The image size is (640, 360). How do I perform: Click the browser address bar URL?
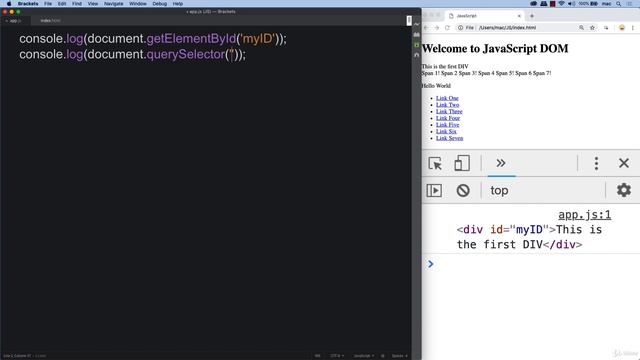[507, 28]
